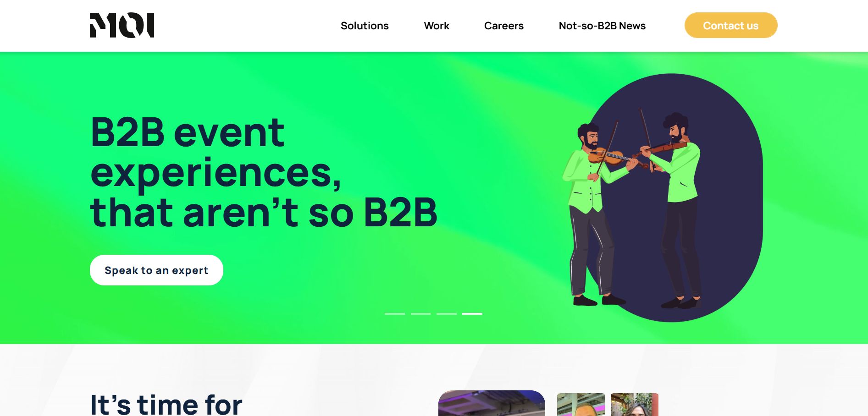The height and width of the screenshot is (416, 868).
Task: Open the Careers navigation link
Action: coord(504,26)
